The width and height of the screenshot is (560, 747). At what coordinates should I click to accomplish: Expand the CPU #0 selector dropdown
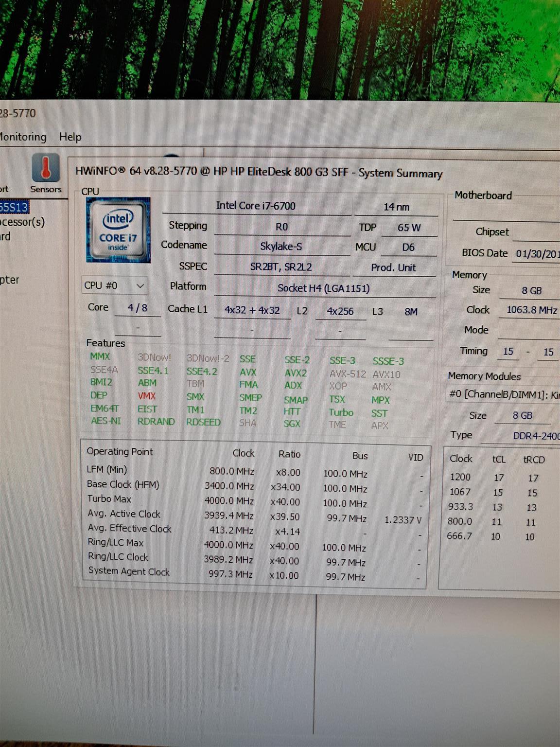tap(114, 286)
